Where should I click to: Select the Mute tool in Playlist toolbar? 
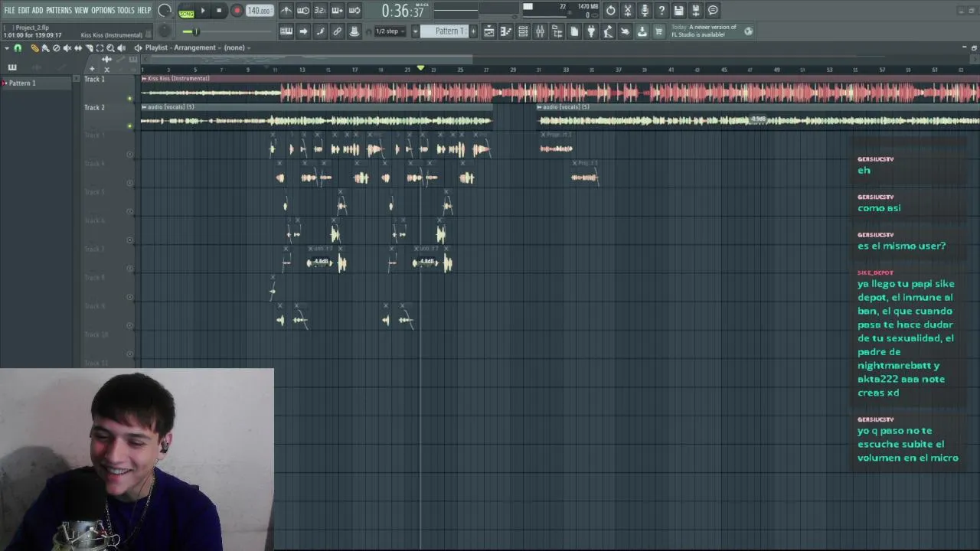pos(67,48)
